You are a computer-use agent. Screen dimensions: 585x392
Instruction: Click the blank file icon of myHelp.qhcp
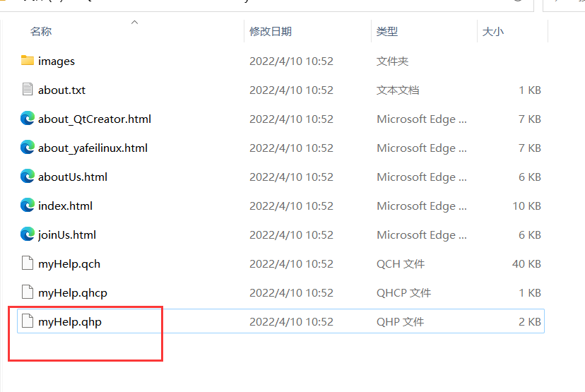pyautogui.click(x=28, y=292)
